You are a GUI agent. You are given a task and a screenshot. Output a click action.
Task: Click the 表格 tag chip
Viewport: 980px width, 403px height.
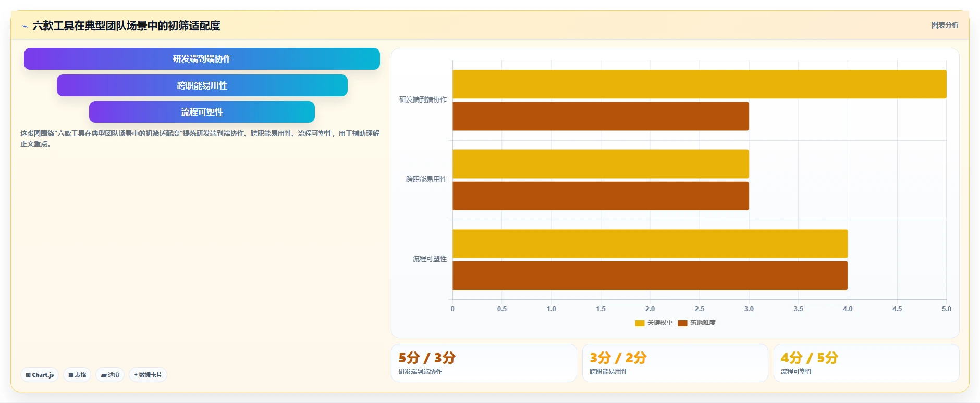click(x=77, y=375)
